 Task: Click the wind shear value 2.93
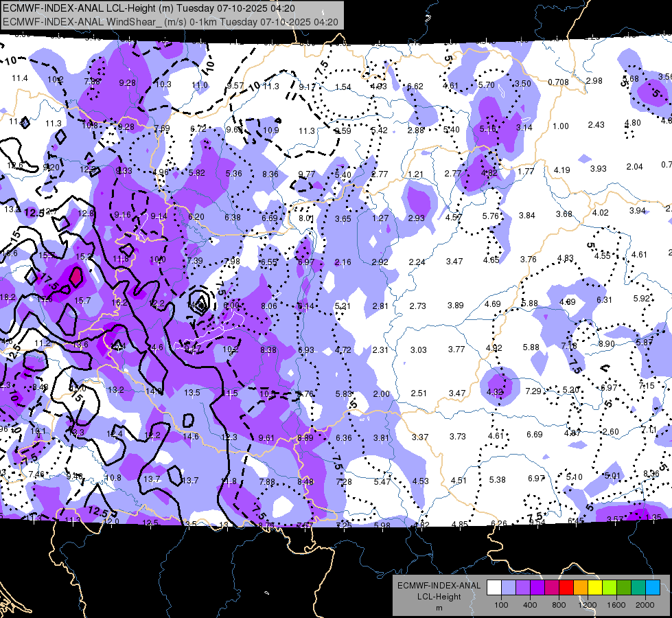pyautogui.click(x=416, y=218)
